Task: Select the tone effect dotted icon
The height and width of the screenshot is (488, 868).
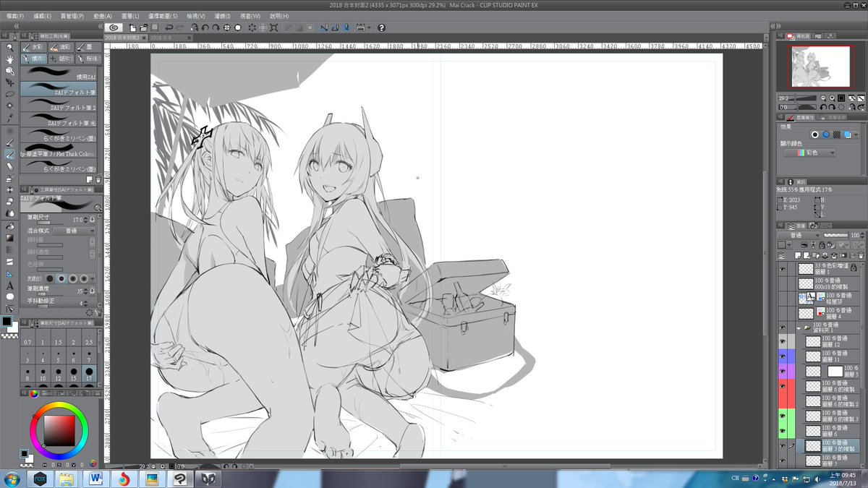Action: [x=836, y=134]
